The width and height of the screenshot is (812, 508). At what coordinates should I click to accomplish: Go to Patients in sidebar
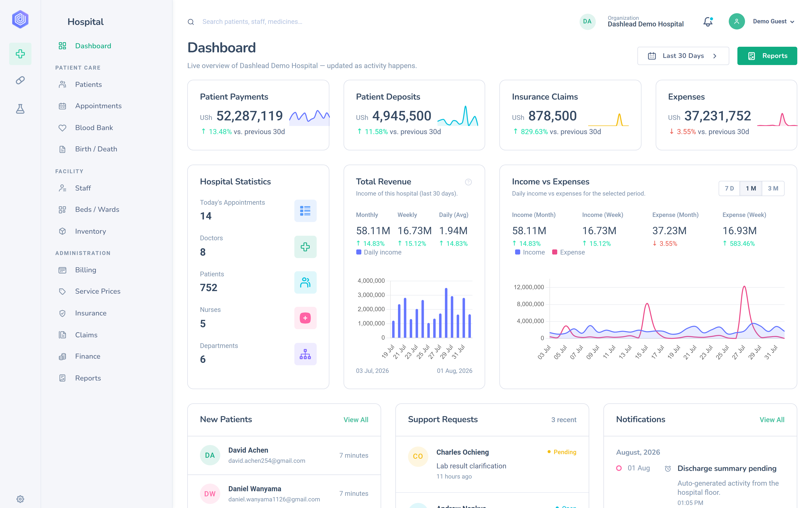coord(88,85)
